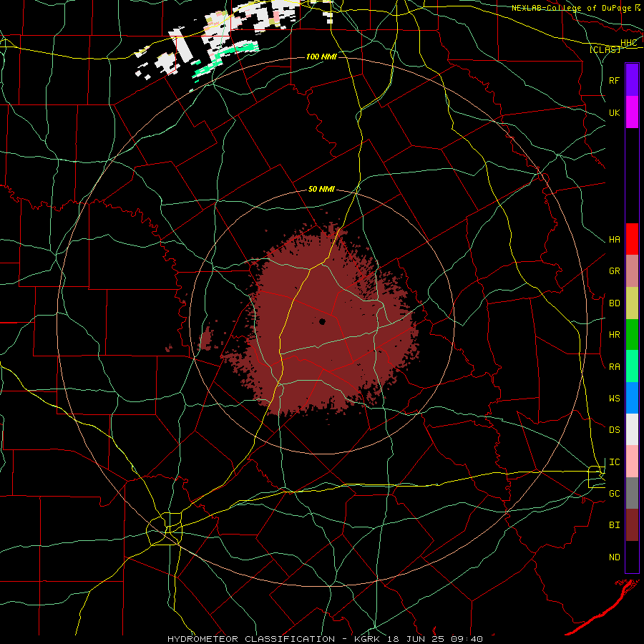Click the NEXLAB-College of DuPage header text

pyautogui.click(x=571, y=8)
